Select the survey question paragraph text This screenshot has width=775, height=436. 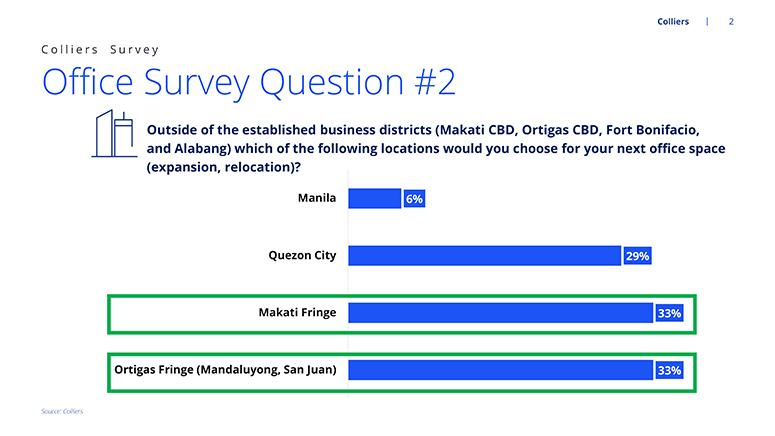tap(436, 148)
